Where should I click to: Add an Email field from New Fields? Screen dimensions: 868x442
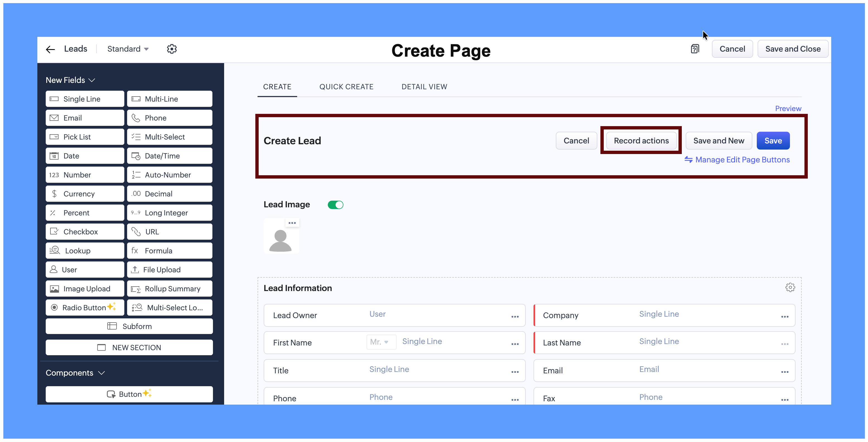[85, 118]
